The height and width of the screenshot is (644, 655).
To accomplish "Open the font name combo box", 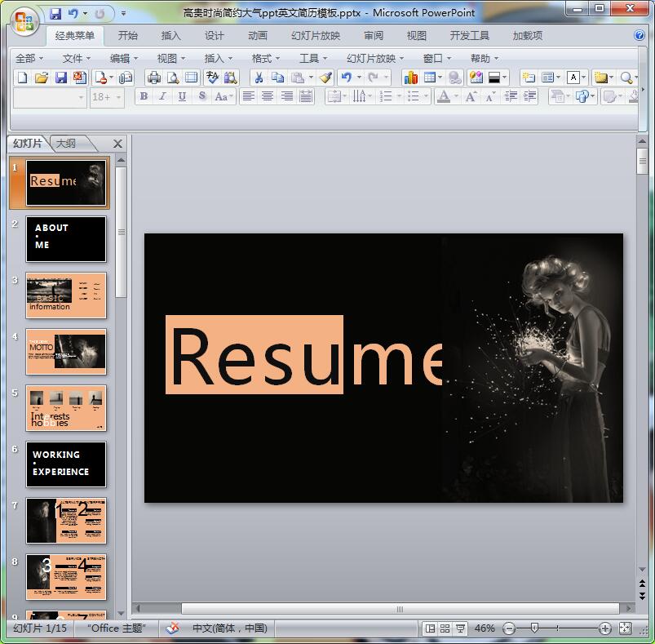I will pos(50,98).
